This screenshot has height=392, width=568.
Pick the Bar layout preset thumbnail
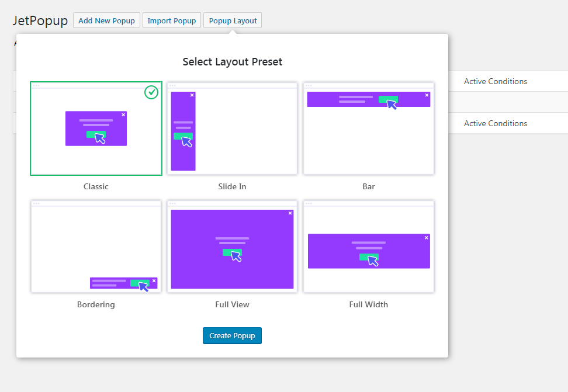[368, 129]
